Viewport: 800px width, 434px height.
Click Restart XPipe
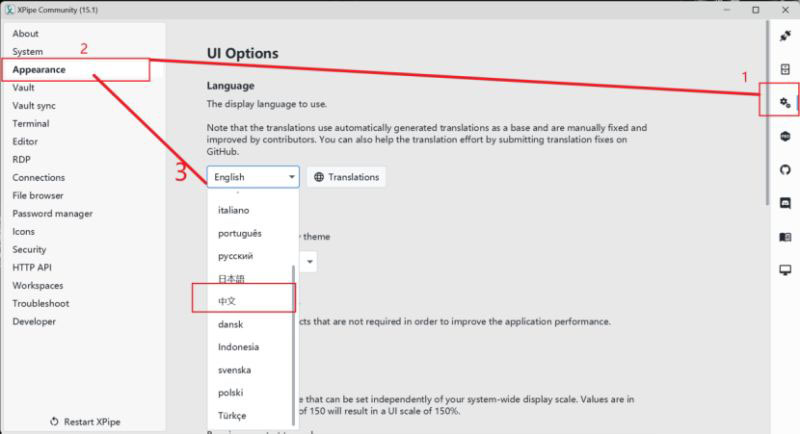tap(85, 422)
